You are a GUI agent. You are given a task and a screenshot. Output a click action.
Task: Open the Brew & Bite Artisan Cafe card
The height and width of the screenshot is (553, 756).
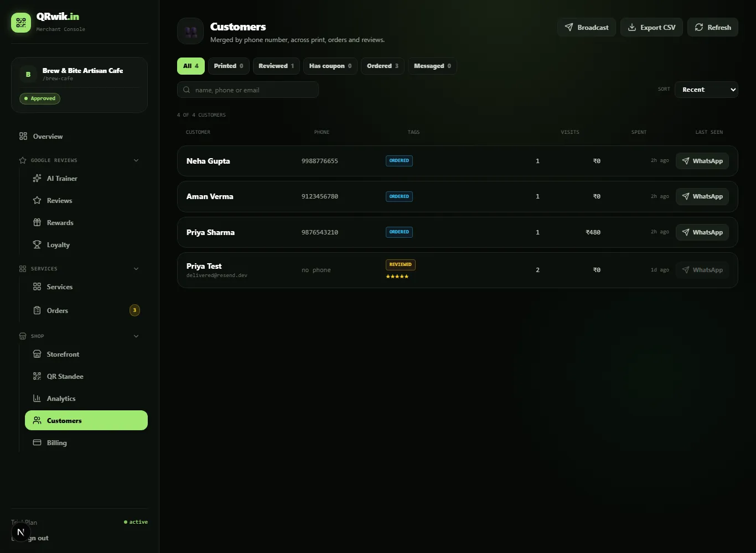click(79, 85)
